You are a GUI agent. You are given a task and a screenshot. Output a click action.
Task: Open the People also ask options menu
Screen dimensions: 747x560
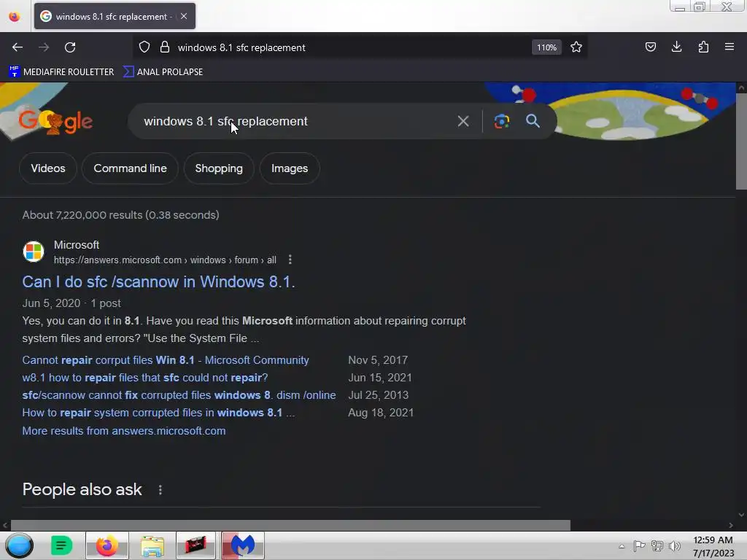[x=160, y=489]
